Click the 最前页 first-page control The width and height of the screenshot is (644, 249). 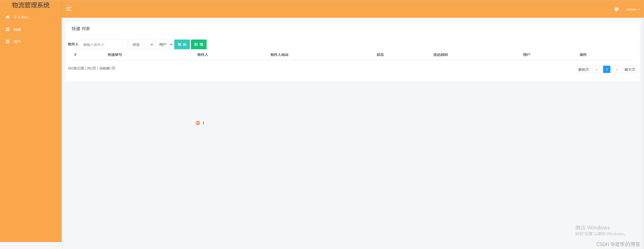coord(583,69)
